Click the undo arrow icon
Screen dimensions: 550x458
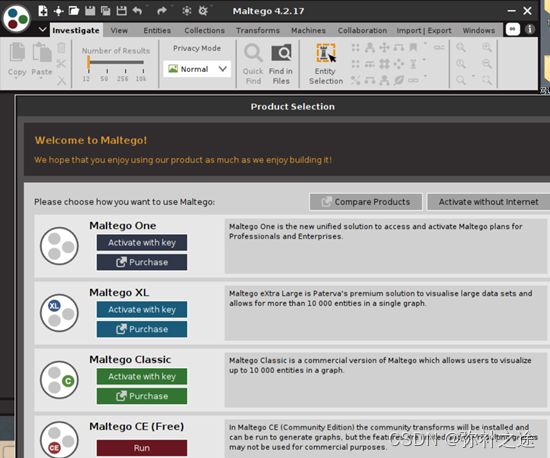137,11
